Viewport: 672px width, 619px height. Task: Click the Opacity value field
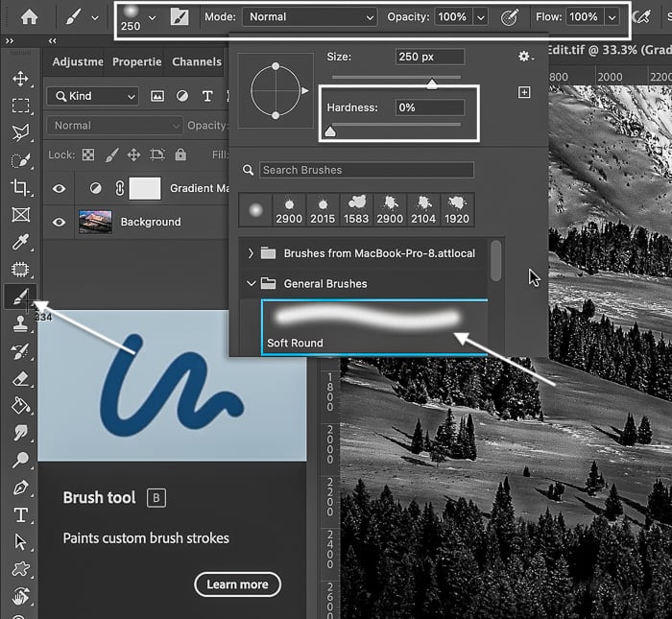click(453, 17)
